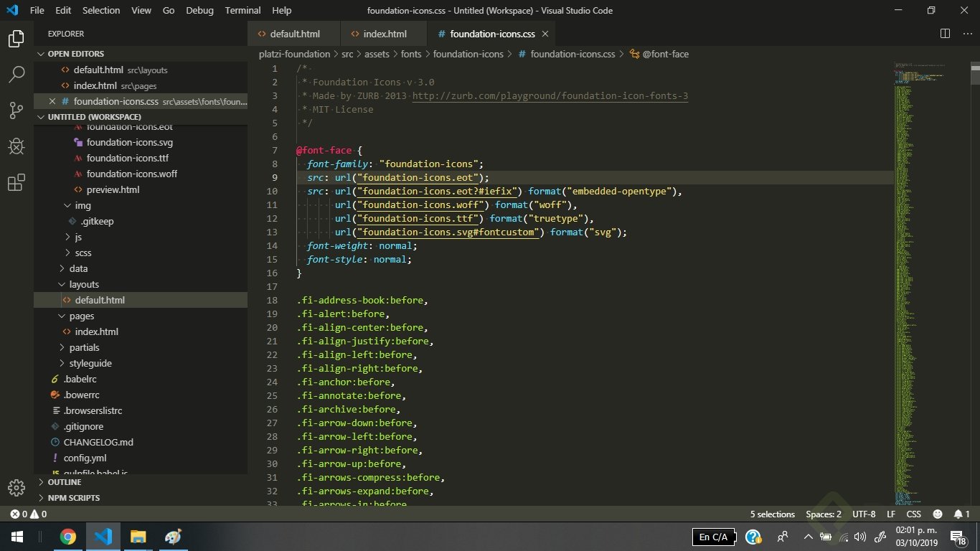Select CSS language mode in status bar
980x551 pixels.
click(x=913, y=514)
